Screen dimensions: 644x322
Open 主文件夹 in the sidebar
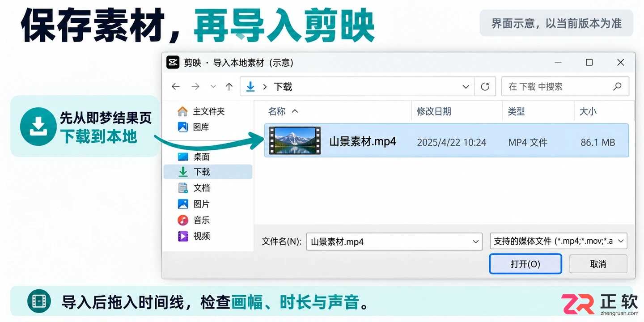pyautogui.click(x=202, y=111)
